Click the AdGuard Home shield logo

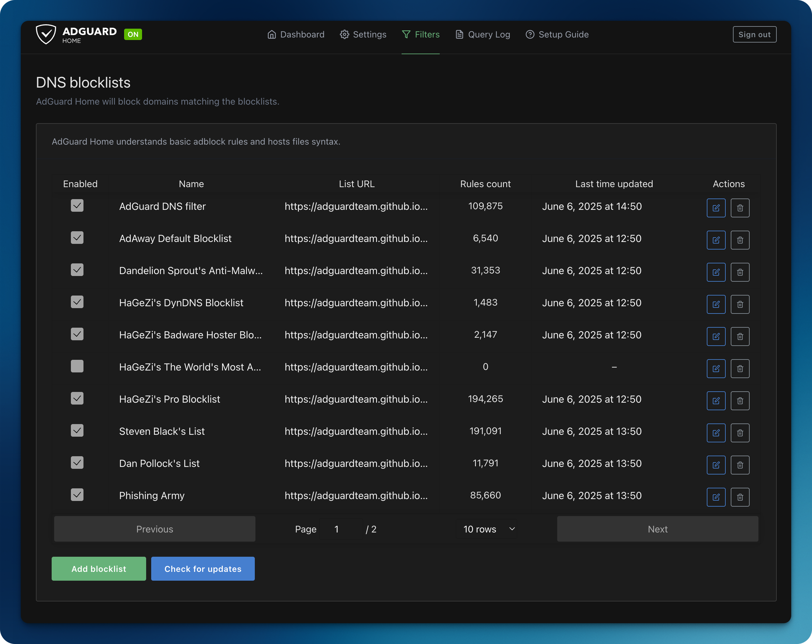46,34
